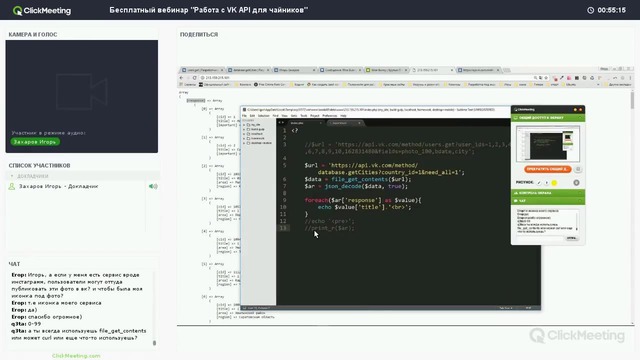Click the chat panel scrollbar thumb
Screen dimensions: 640x360
coord(154,343)
